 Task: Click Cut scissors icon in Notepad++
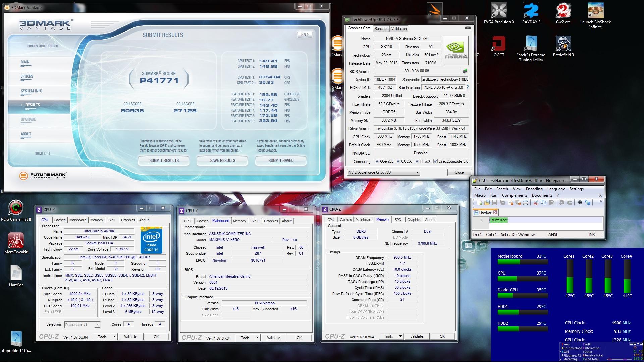click(x=536, y=203)
